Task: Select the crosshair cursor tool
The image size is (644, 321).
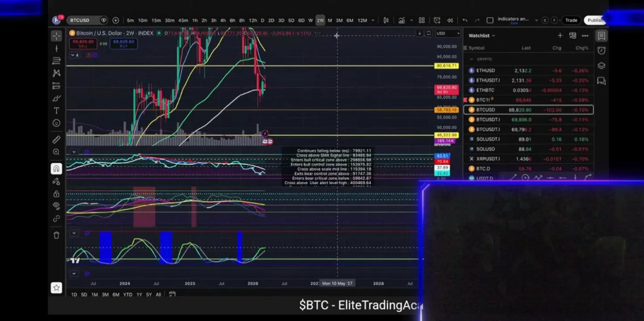Action: [56, 36]
